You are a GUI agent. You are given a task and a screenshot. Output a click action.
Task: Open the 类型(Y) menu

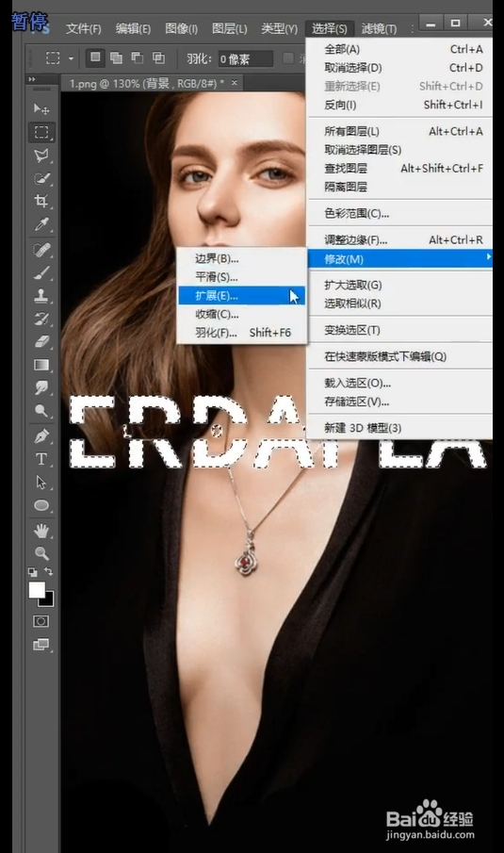279,29
